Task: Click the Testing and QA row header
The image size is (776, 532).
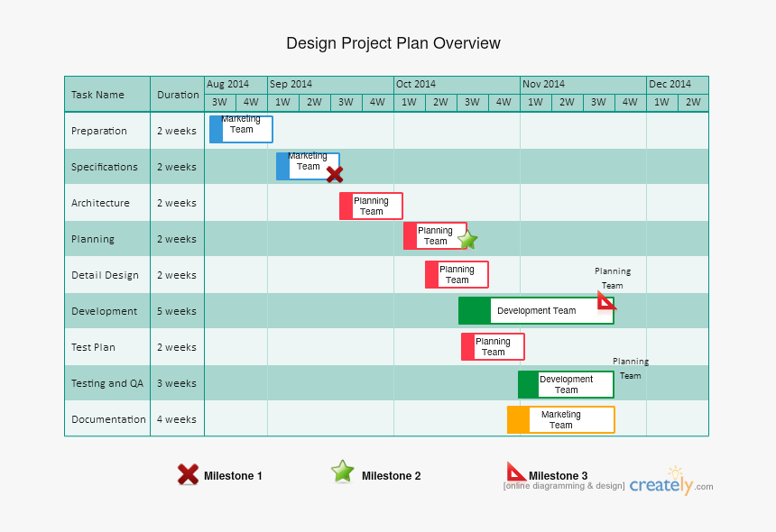Action: point(106,383)
